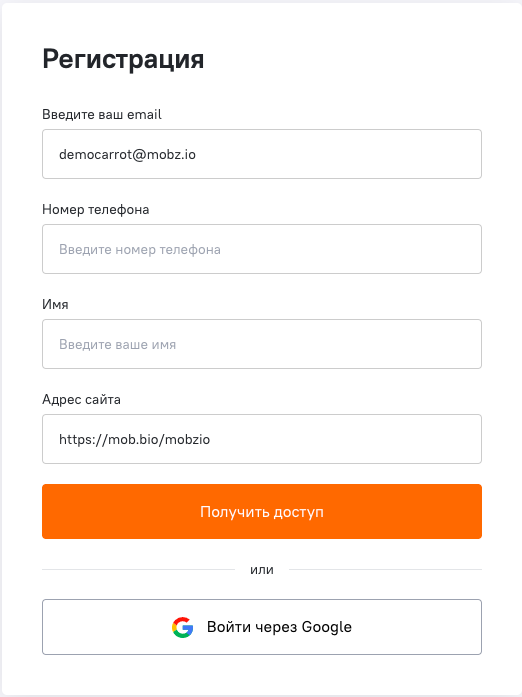Focus the site address field

tap(262, 439)
